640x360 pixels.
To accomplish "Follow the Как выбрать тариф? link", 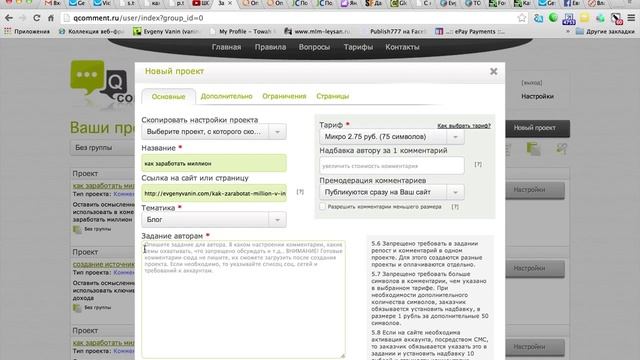I will click(464, 126).
